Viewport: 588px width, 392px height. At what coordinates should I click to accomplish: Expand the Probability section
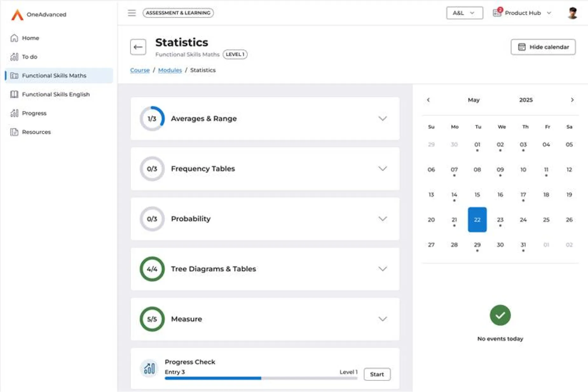pos(382,219)
